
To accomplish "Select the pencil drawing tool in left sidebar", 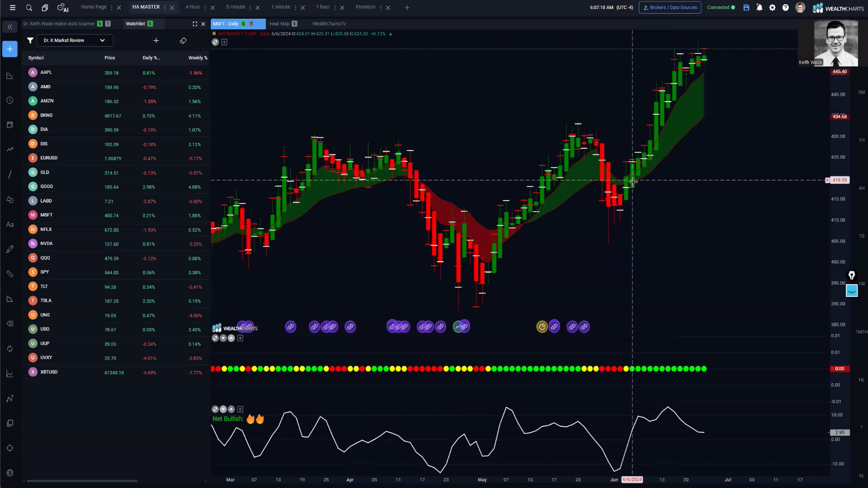I will click(10, 249).
